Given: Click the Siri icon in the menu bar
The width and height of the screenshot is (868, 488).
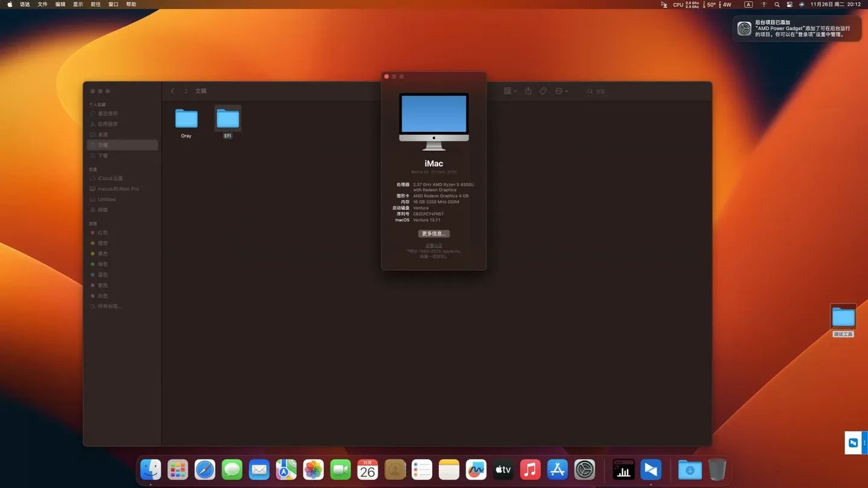Looking at the screenshot, I should click(802, 4).
